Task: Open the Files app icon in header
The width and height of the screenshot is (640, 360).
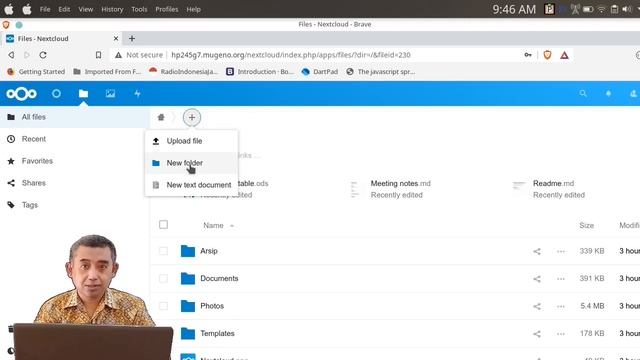Action: (83, 94)
